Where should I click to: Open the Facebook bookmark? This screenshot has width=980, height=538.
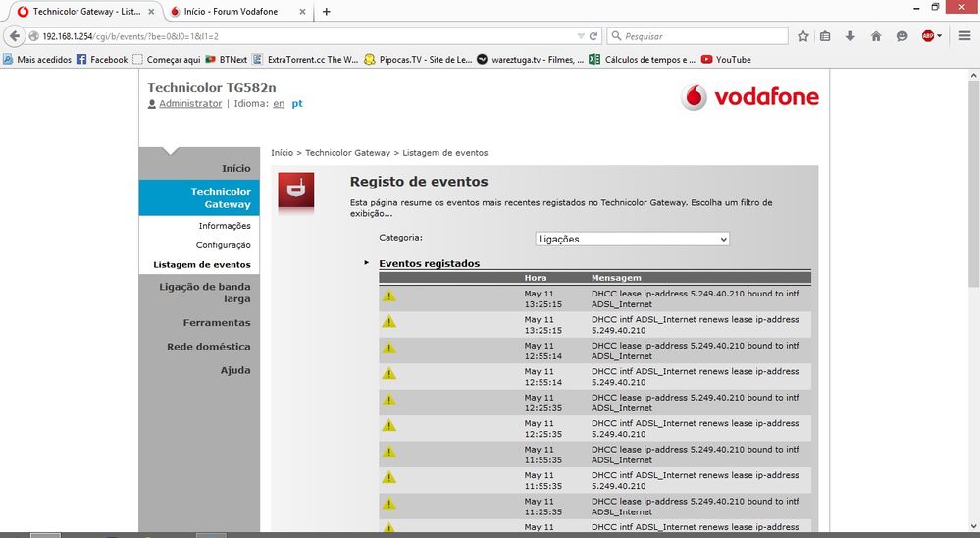(102, 60)
